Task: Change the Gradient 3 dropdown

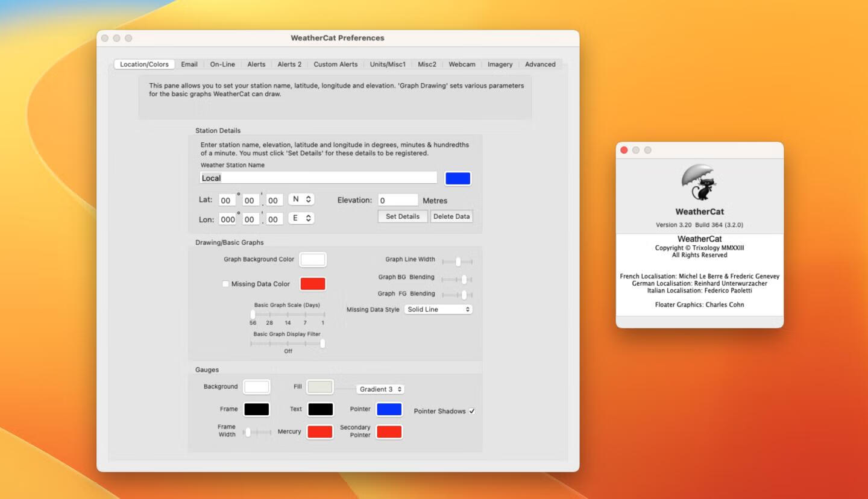Action: [380, 389]
